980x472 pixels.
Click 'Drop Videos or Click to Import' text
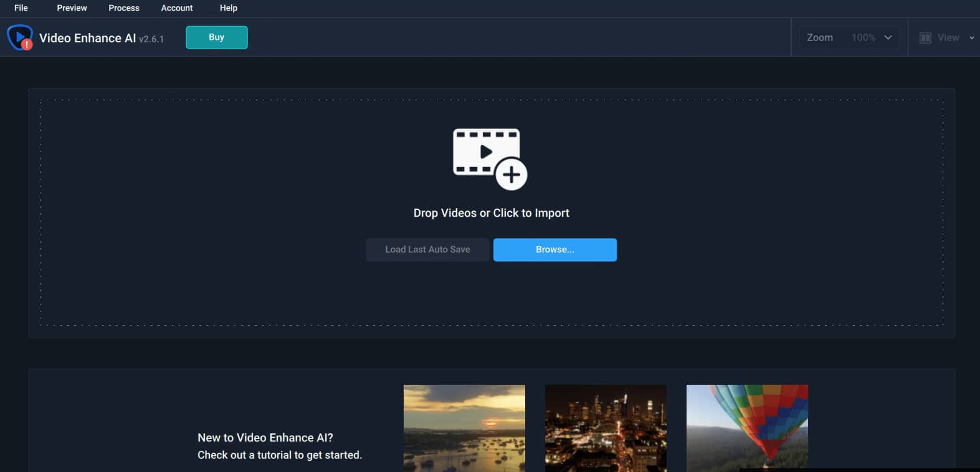[x=492, y=213]
